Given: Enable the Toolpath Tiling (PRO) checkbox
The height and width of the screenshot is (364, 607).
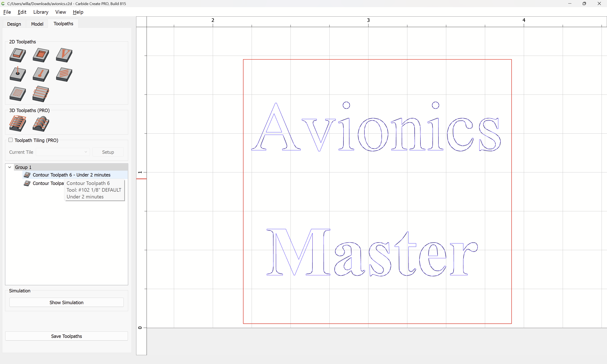Looking at the screenshot, I should 11,140.
